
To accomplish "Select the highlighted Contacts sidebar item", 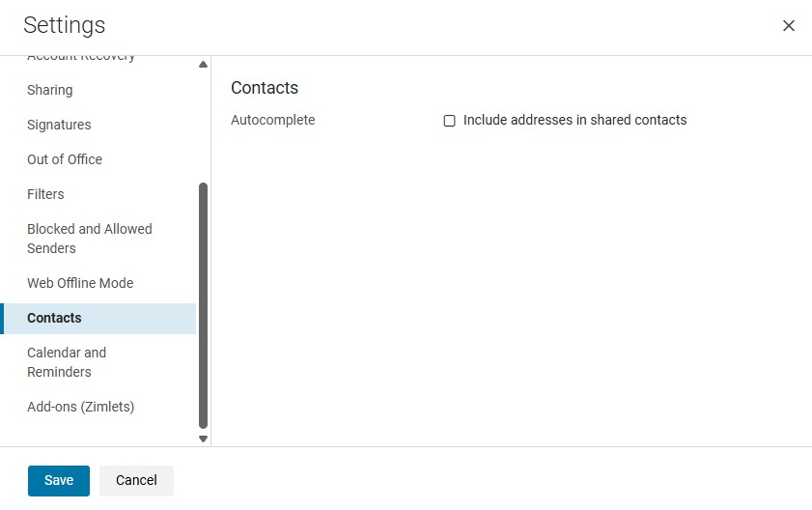I will [x=54, y=318].
